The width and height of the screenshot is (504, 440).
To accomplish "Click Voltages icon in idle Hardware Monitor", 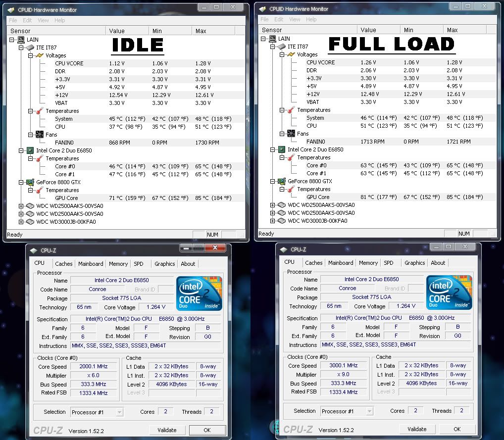I will 40,55.
